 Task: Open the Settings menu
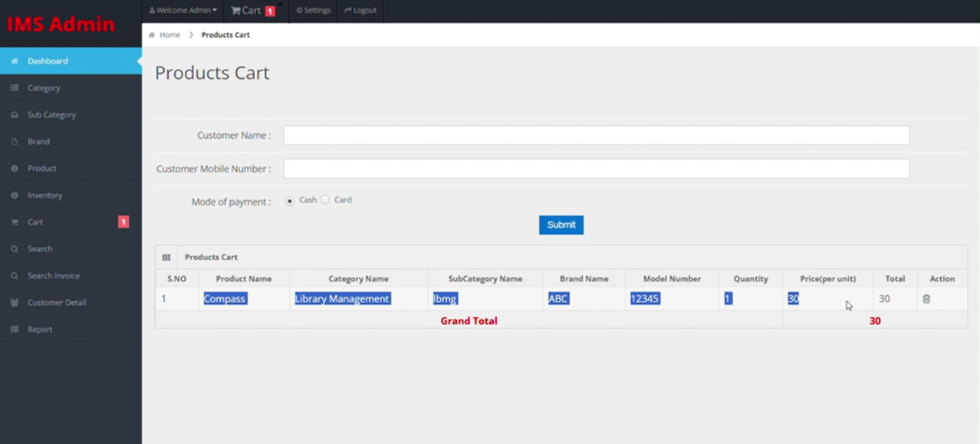point(313,11)
